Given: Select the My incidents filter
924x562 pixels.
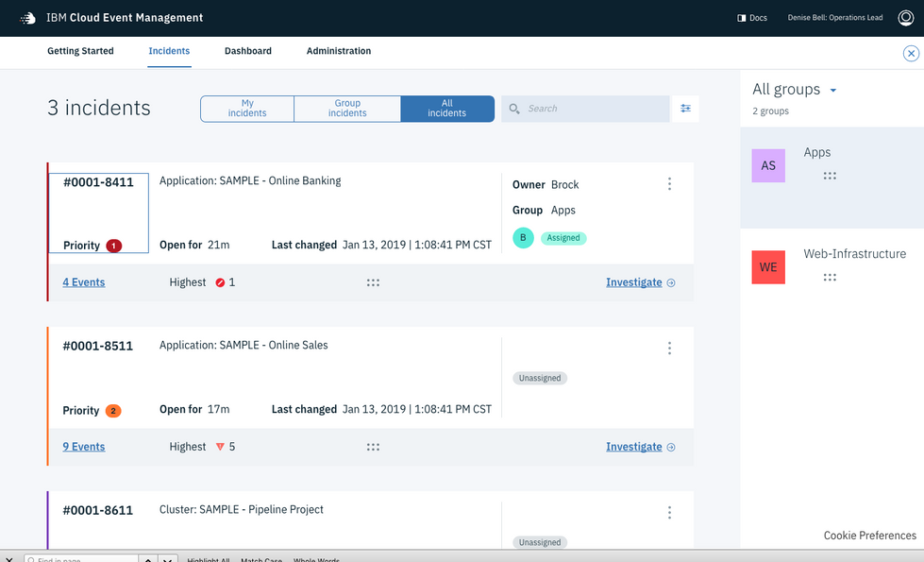Looking at the screenshot, I should pyautogui.click(x=247, y=109).
